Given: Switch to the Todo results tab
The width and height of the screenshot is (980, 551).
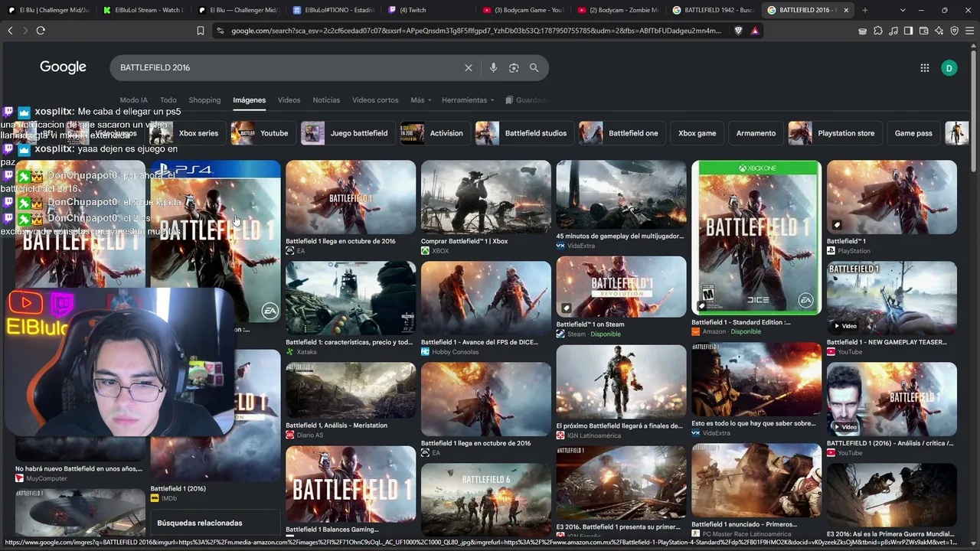Looking at the screenshot, I should coord(168,100).
